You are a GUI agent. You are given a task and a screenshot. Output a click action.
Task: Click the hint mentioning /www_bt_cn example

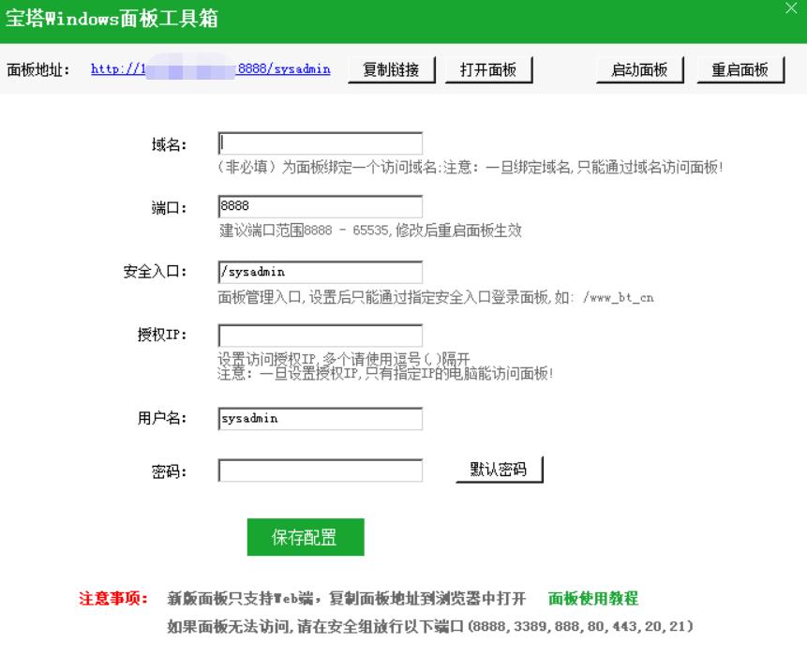coord(436,297)
